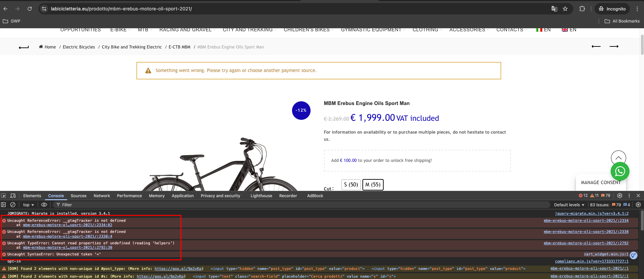This screenshot has width=644, height=279.
Task: Click the Google Translate icon in address bar
Action: pos(554,9)
